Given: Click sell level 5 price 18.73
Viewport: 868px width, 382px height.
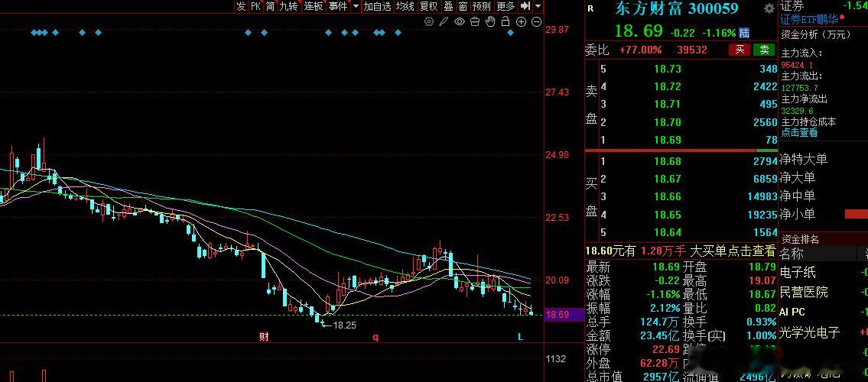Looking at the screenshot, I should tap(668, 69).
